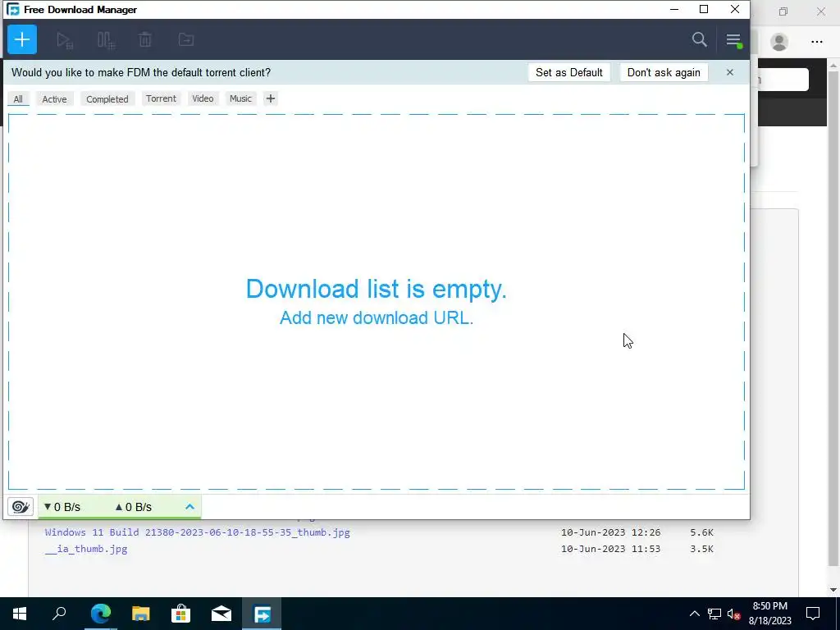This screenshot has width=840, height=630.
Task: Click the muted volume tray icon
Action: (733, 614)
